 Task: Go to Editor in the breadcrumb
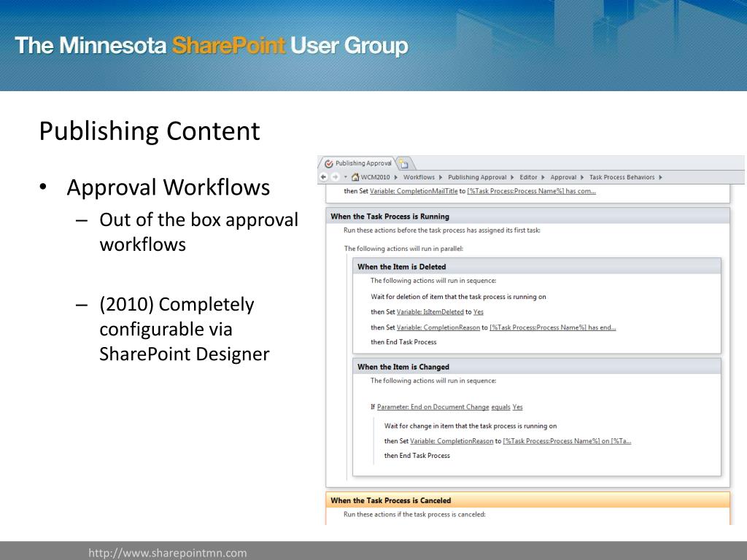(x=528, y=177)
